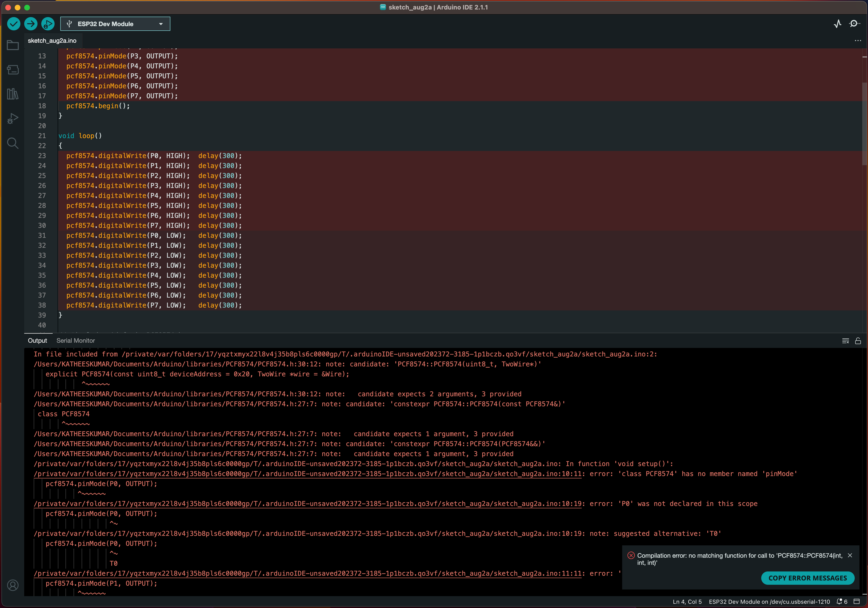Select the sketch_aug2a.ino editor tab
The height and width of the screenshot is (608, 868).
tap(52, 40)
